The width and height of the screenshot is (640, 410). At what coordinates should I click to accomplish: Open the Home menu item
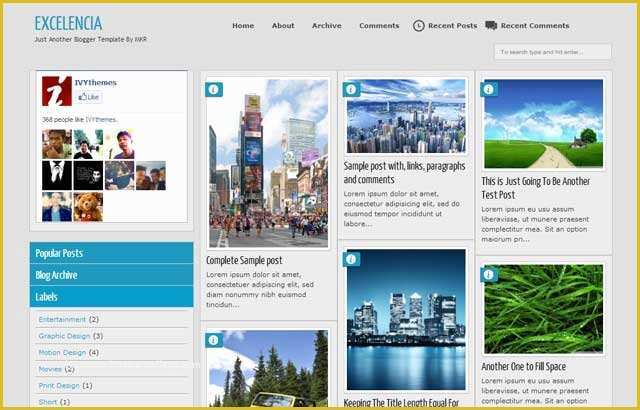(x=243, y=26)
